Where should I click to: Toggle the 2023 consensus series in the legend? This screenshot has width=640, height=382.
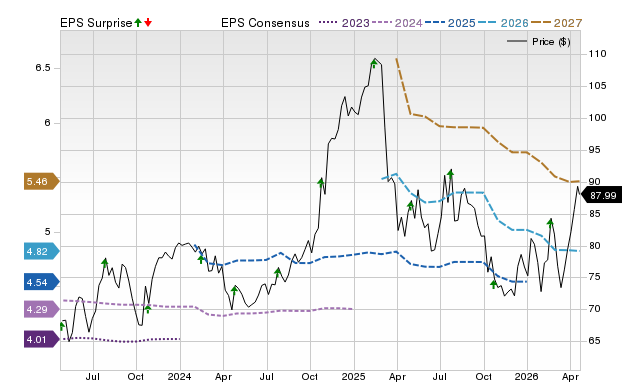click(344, 23)
